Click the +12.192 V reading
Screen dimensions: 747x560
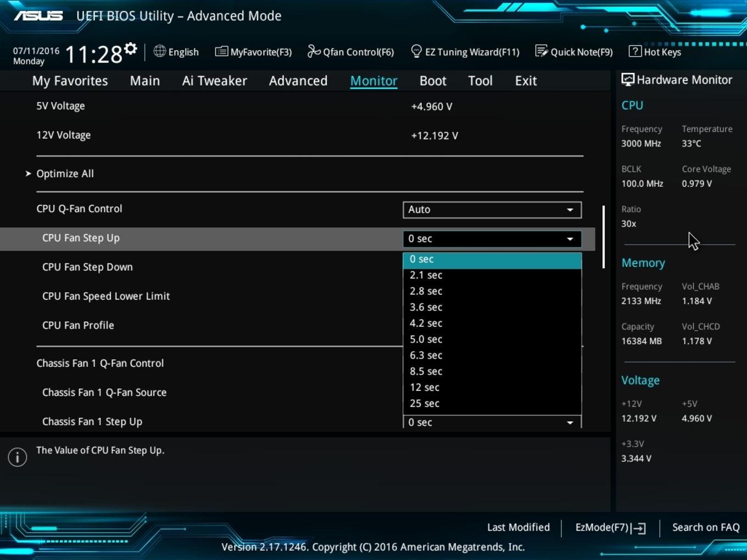click(x=434, y=136)
